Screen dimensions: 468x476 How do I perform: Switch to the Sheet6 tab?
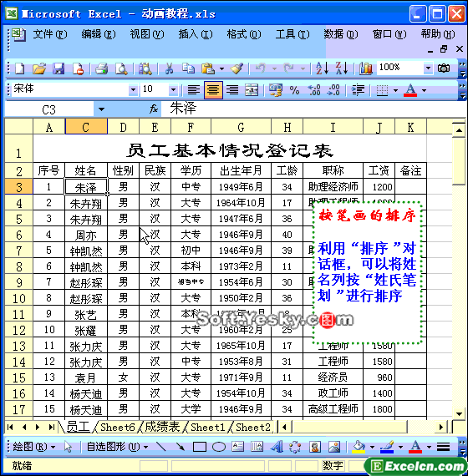pos(117,427)
